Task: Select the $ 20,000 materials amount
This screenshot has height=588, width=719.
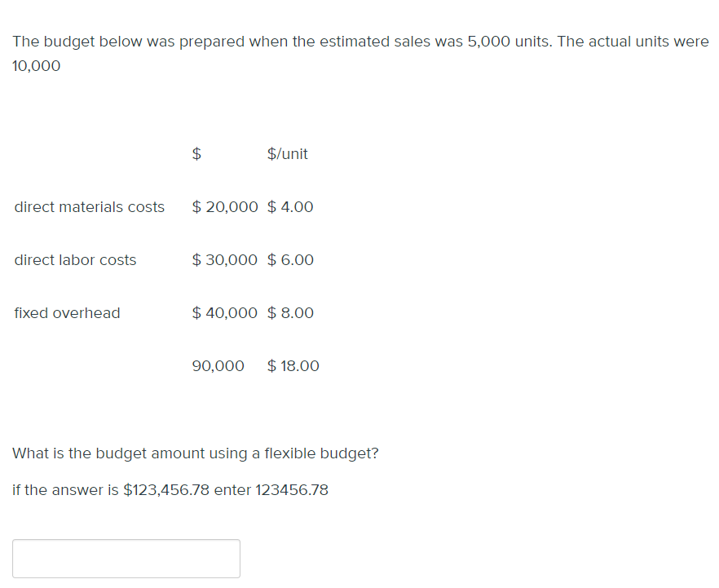Action: (x=225, y=207)
